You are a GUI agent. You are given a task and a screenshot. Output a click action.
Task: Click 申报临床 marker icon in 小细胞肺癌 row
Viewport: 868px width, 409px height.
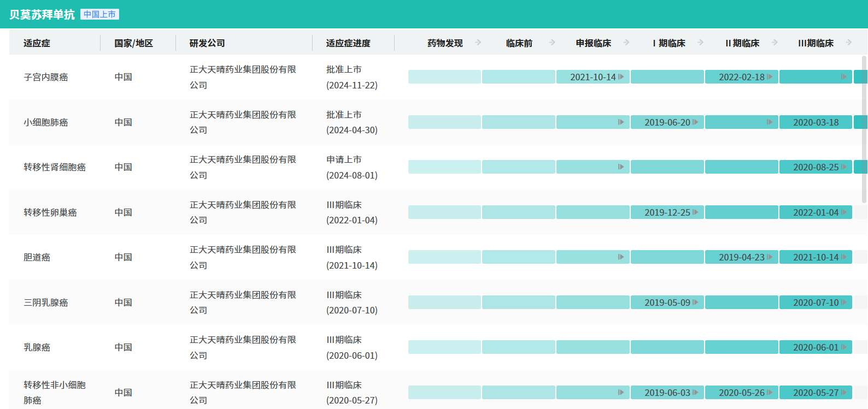621,122
